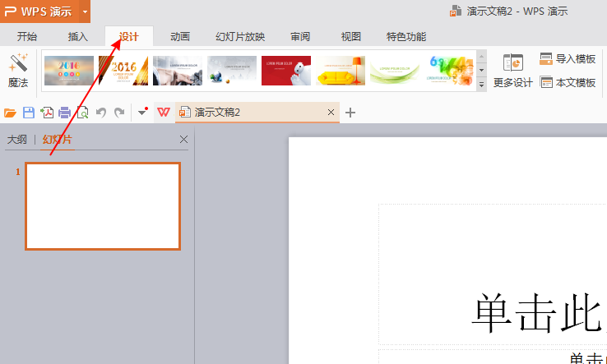
Task: Close the slide thumbnail pane
Action: click(x=184, y=139)
